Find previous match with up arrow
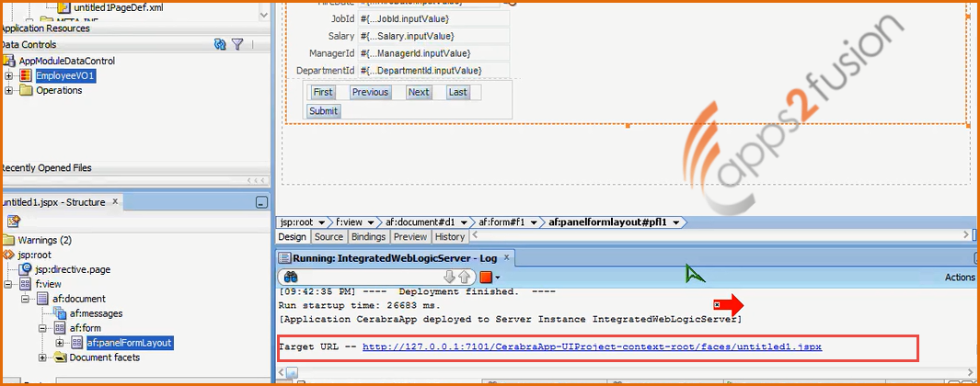Image resolution: width=980 pixels, height=386 pixels. (x=463, y=277)
